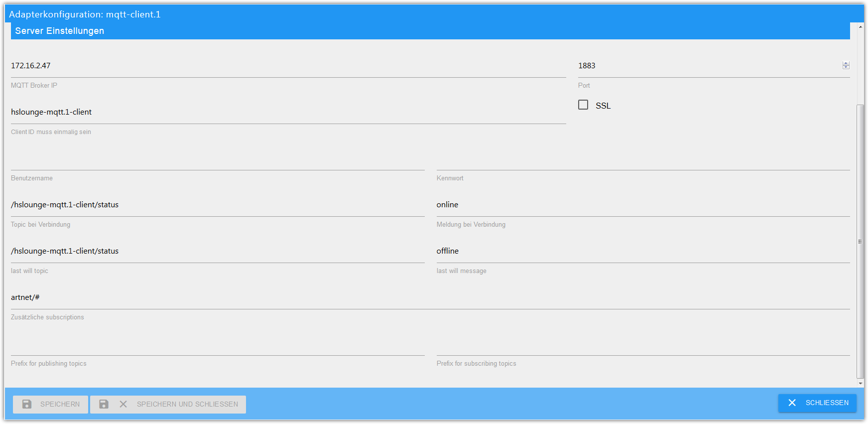Click the floppy disk icon on Speichern
Viewport: 868px width, 424px height.
(x=27, y=404)
